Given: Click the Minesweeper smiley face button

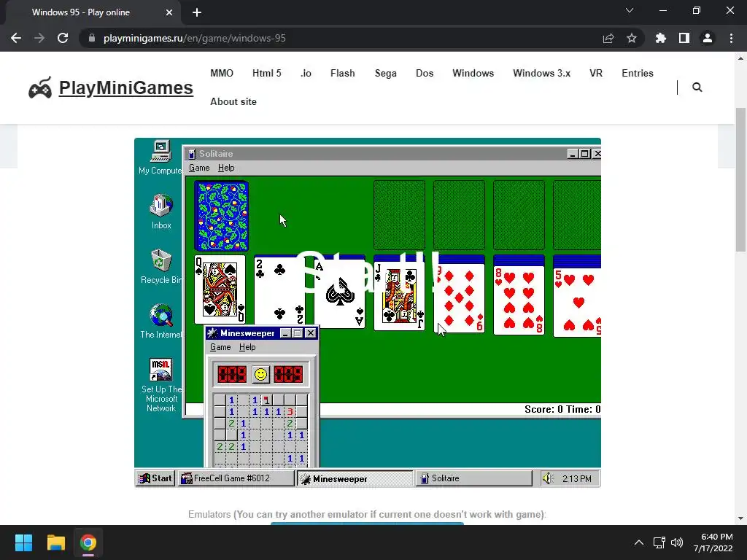Looking at the screenshot, I should coord(260,374).
